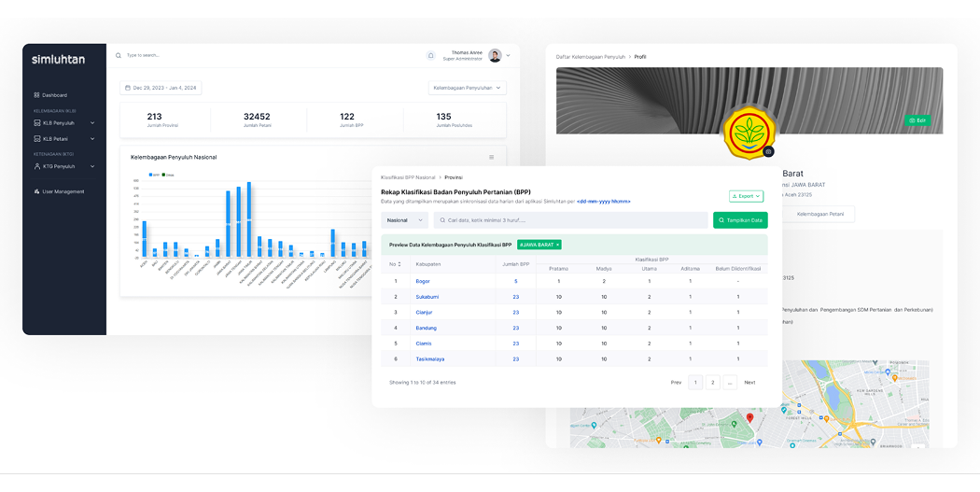Click the red location pin on map
The width and height of the screenshot is (980, 492).
click(750, 417)
